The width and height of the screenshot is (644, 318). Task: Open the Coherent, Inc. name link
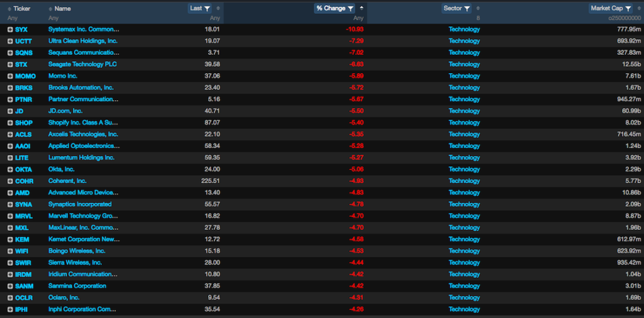click(67, 181)
